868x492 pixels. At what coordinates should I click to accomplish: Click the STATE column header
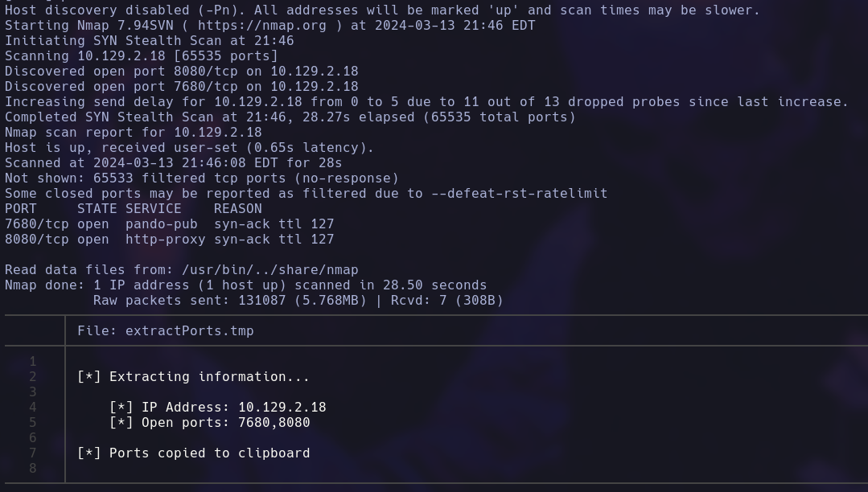97,208
